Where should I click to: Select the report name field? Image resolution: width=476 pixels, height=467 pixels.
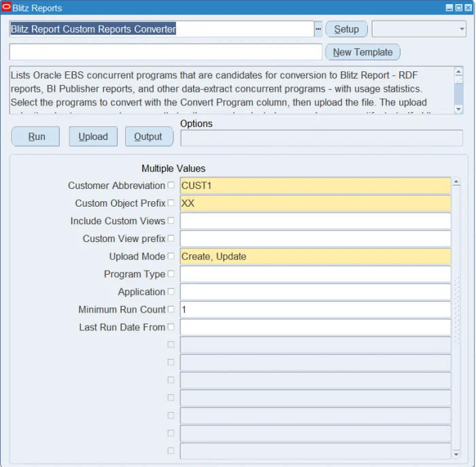click(x=162, y=29)
